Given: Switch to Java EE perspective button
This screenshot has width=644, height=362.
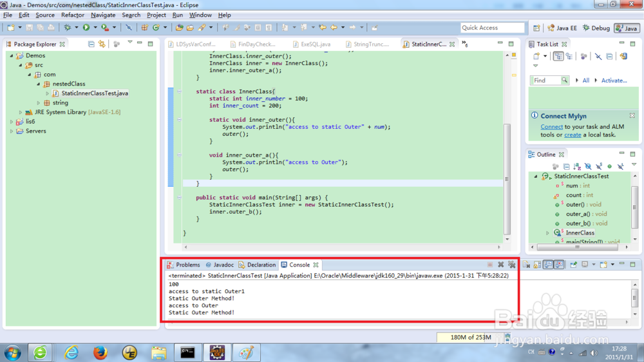Looking at the screenshot, I should click(x=562, y=28).
